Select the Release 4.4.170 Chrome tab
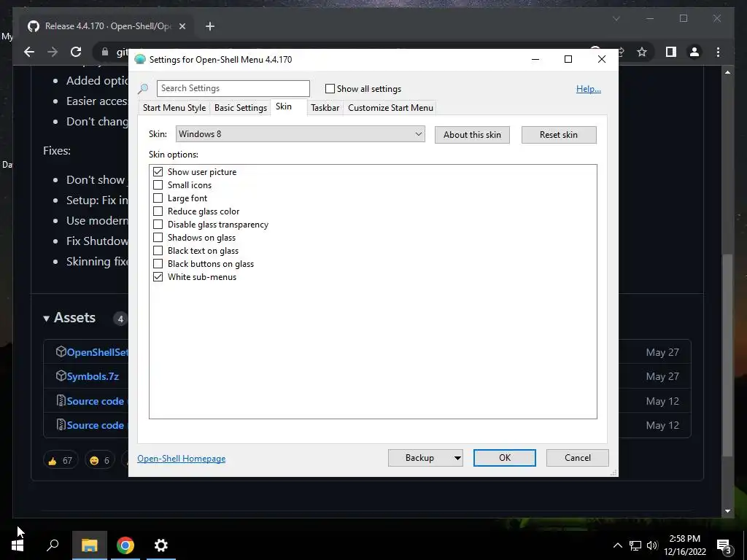747x560 pixels. [107, 26]
